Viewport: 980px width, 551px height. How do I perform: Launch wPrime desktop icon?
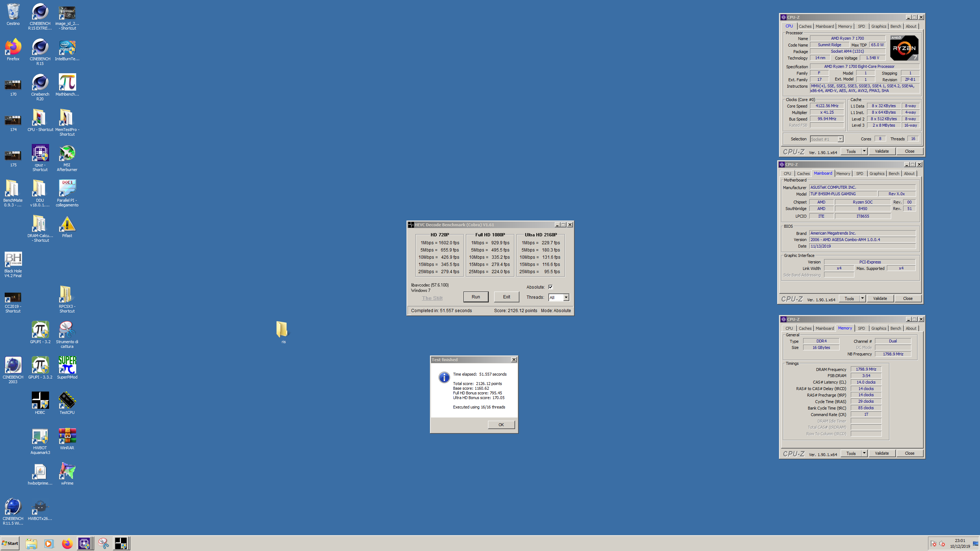coord(67,474)
